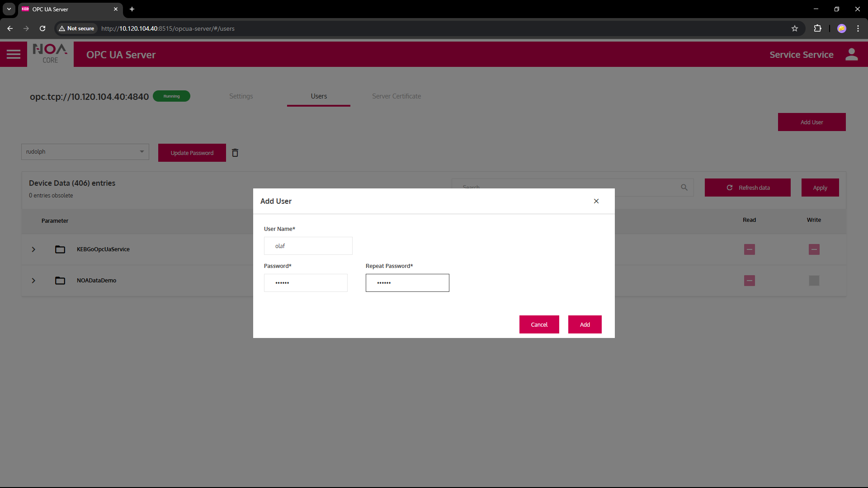Image resolution: width=868 pixels, height=488 pixels.
Task: Click into the User Name field
Action: pyautogui.click(x=308, y=246)
